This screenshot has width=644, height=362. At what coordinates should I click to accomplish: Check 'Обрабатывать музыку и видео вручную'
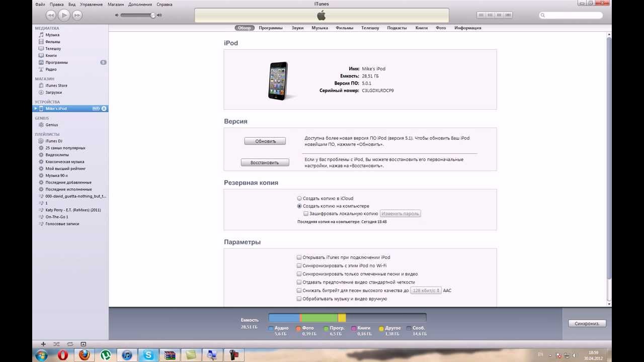(299, 299)
